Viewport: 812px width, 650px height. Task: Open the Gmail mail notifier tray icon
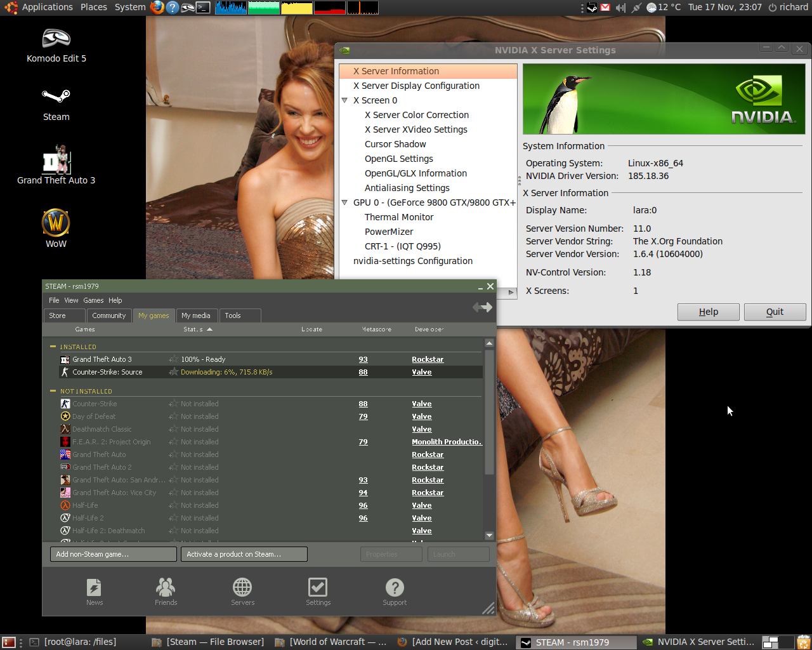605,7
